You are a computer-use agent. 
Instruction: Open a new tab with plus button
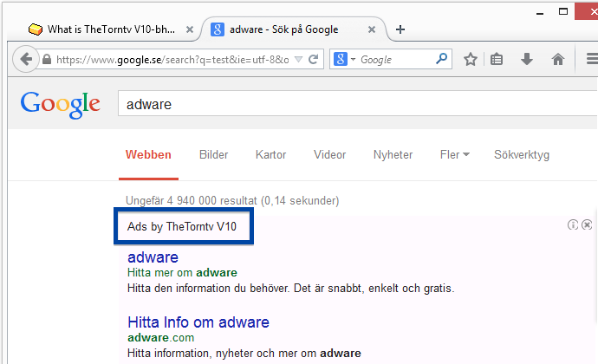coord(400,29)
